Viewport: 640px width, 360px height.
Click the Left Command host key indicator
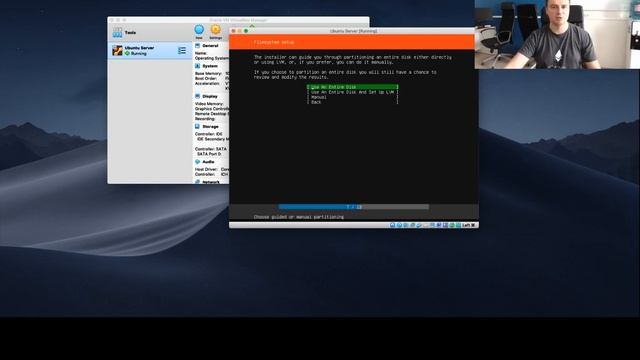click(468, 225)
